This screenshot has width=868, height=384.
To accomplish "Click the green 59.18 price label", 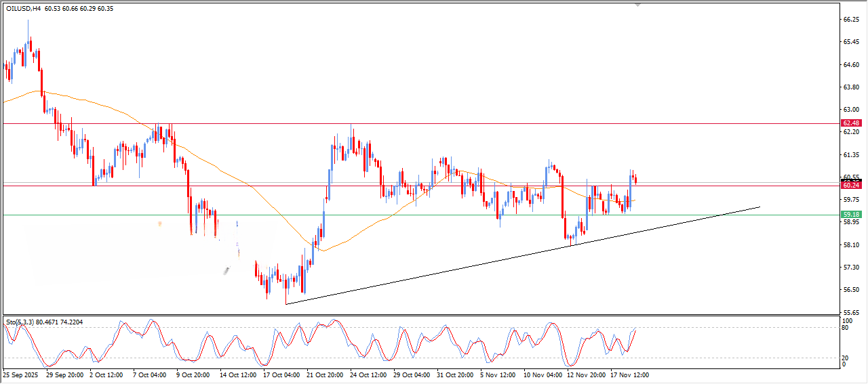I will click(x=851, y=215).
